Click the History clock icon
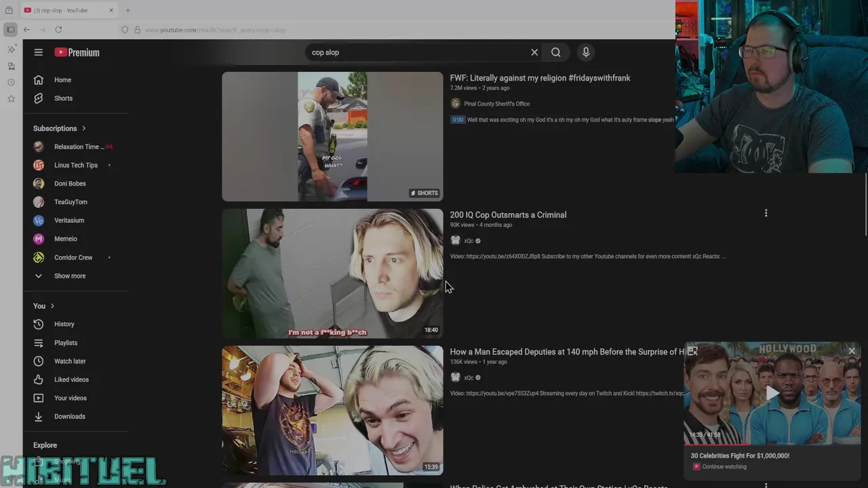Image resolution: width=868 pixels, height=488 pixels. point(39,324)
